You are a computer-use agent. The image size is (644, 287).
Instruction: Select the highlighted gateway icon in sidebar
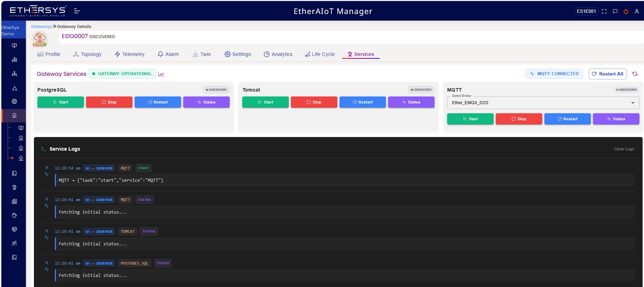14,115
